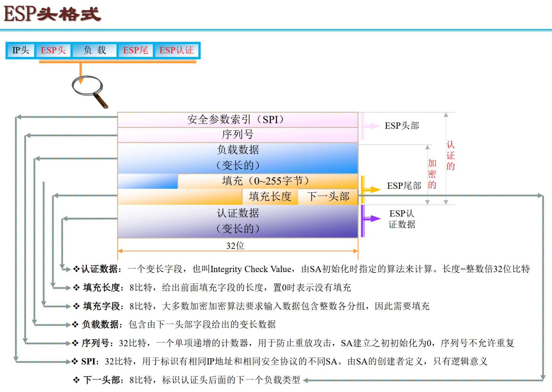Click the yellow arrow beside ESP尾部

tap(371, 189)
